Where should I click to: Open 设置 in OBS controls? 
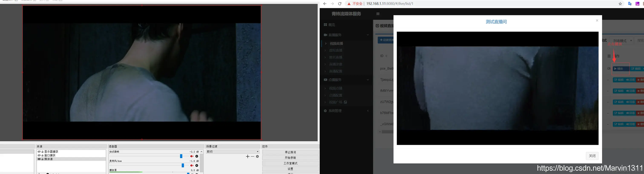(290, 169)
